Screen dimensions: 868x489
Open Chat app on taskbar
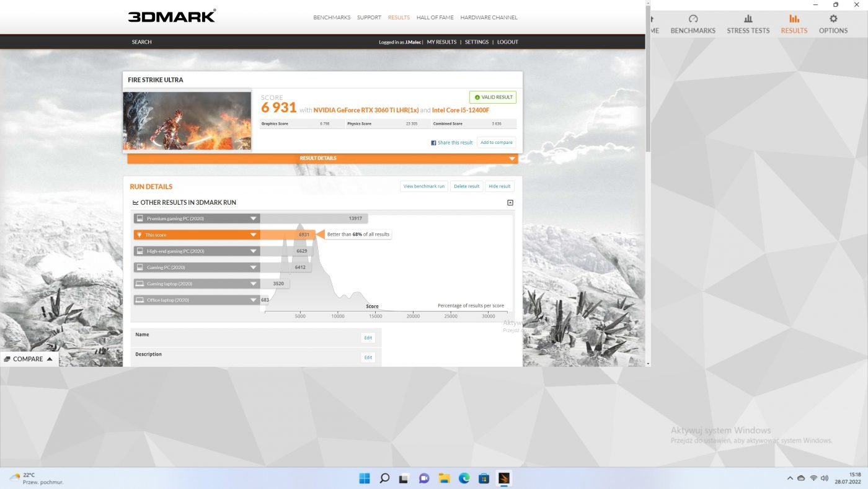point(424,478)
